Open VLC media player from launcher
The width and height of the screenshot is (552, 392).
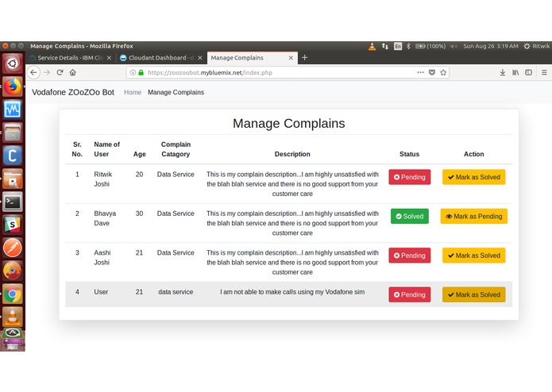[13, 317]
